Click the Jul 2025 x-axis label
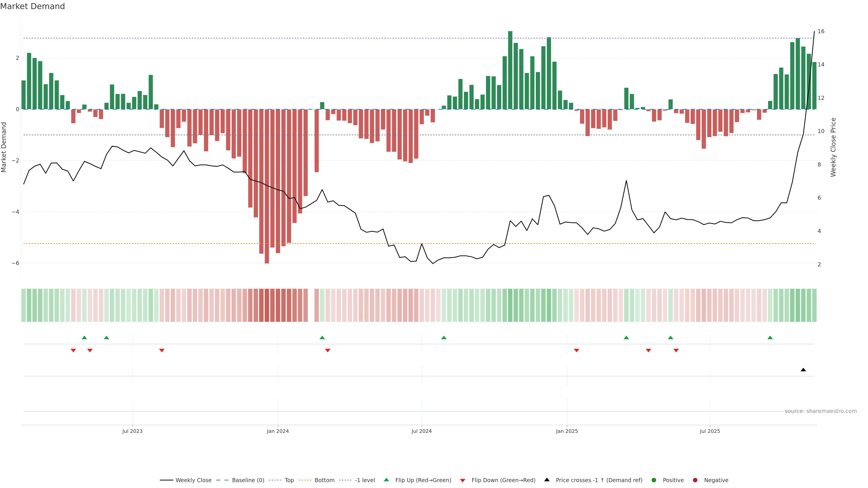 pos(710,431)
